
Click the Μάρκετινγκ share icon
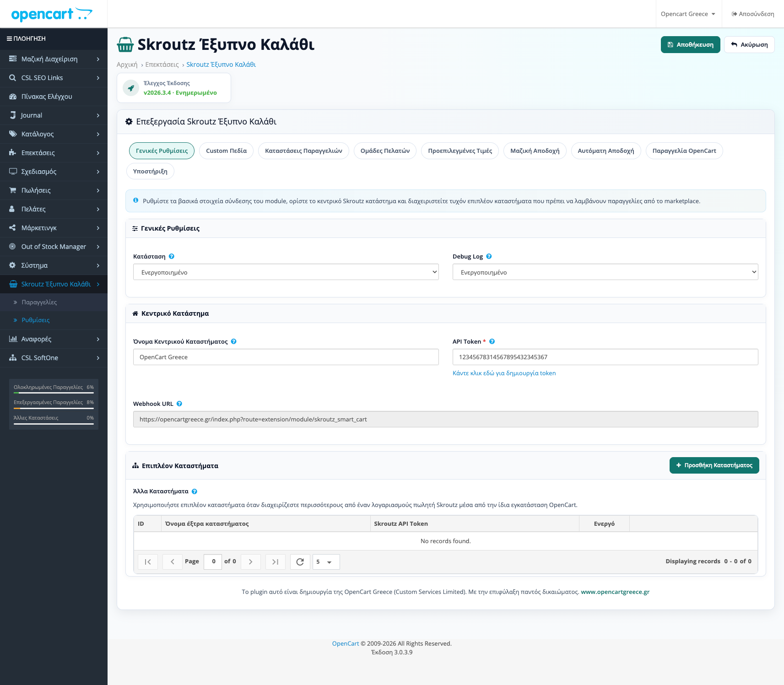pyautogui.click(x=13, y=228)
